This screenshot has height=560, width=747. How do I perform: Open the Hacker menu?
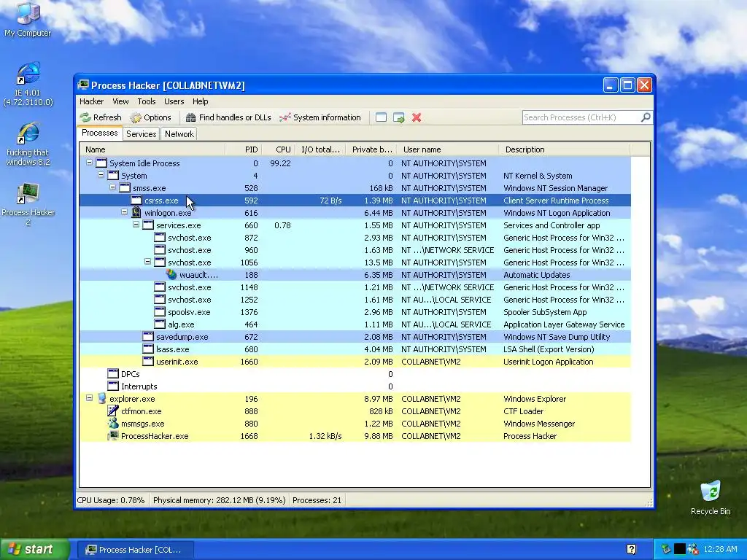(x=91, y=101)
